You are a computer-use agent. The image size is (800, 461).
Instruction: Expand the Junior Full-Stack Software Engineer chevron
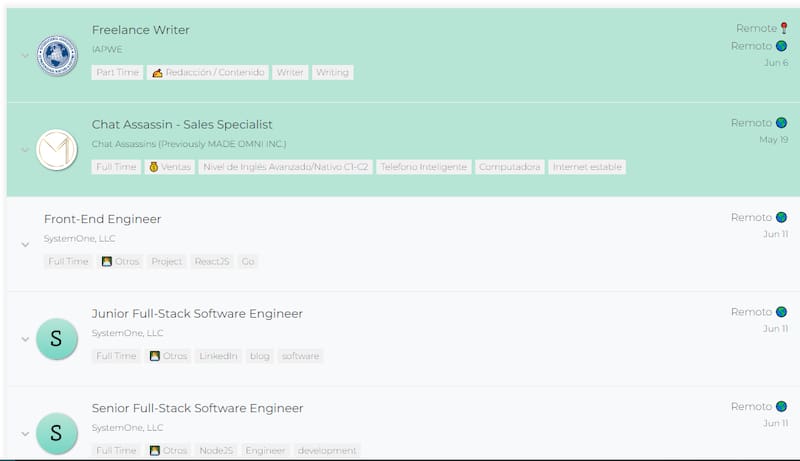tap(25, 339)
